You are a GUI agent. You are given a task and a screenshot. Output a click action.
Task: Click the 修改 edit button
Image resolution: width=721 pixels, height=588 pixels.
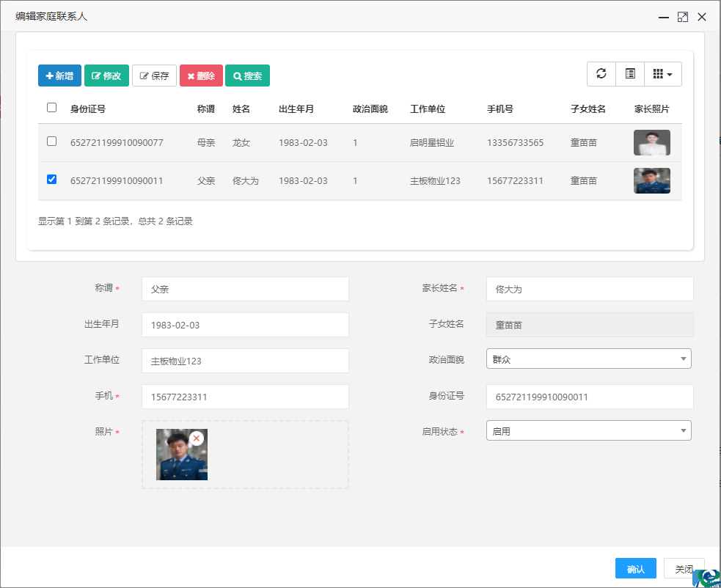(x=106, y=76)
